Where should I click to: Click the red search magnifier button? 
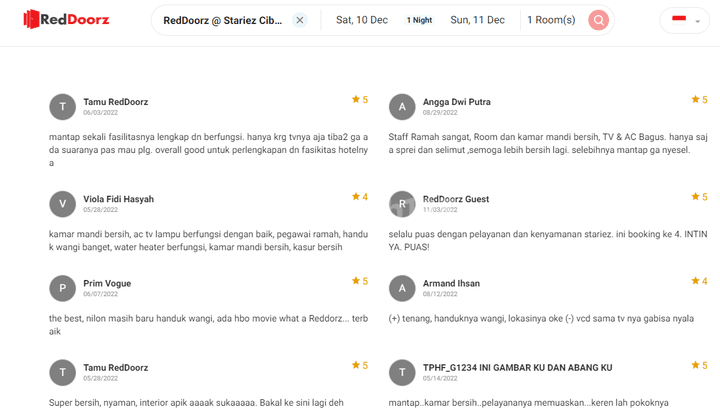pos(599,20)
